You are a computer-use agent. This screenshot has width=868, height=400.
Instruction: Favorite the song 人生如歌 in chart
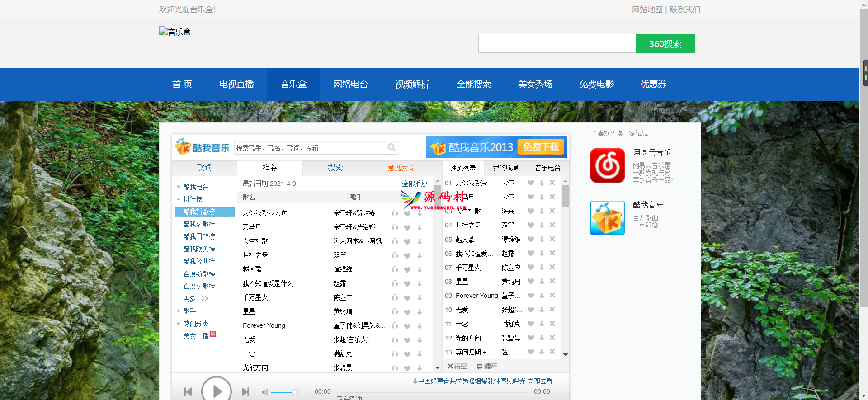tap(407, 241)
